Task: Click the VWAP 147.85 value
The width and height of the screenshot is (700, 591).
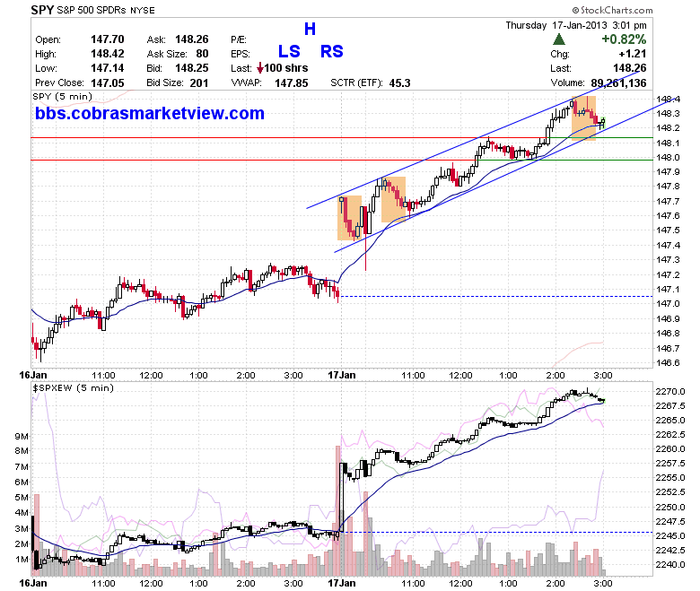Action: tap(291, 83)
